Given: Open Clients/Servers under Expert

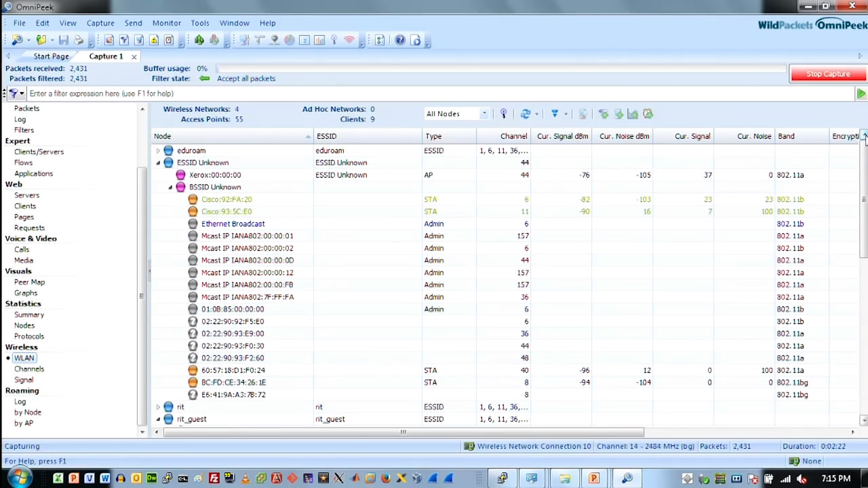Looking at the screenshot, I should [39, 152].
